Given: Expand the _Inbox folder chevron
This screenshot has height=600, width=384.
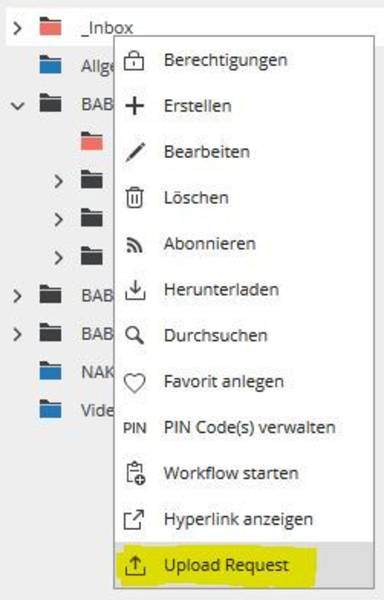Looking at the screenshot, I should coord(17,28).
